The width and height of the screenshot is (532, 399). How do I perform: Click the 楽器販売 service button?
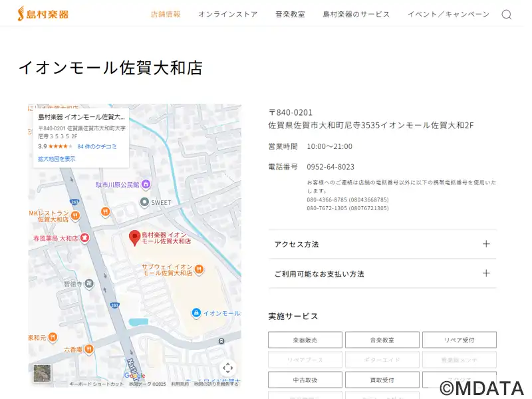305,340
